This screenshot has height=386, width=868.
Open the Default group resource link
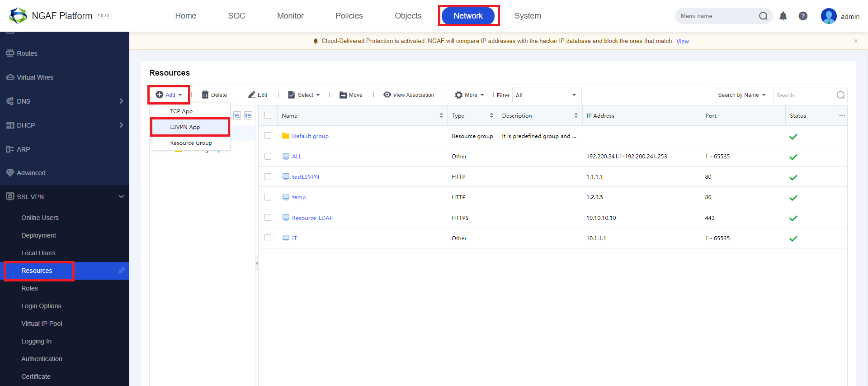point(310,136)
